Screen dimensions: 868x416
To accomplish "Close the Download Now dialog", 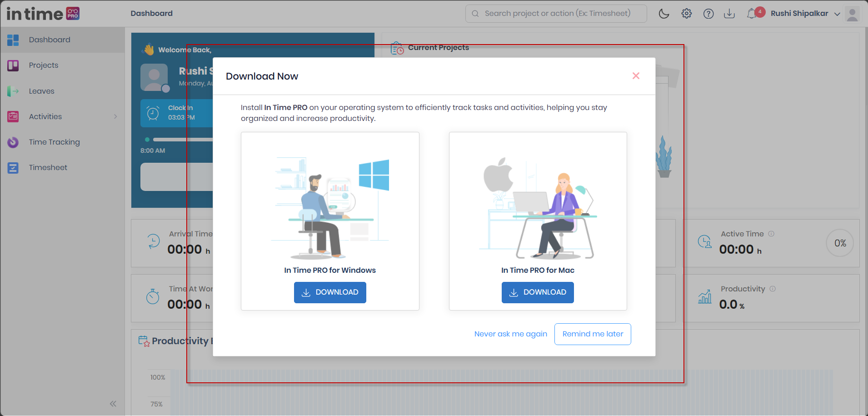I will pos(636,75).
